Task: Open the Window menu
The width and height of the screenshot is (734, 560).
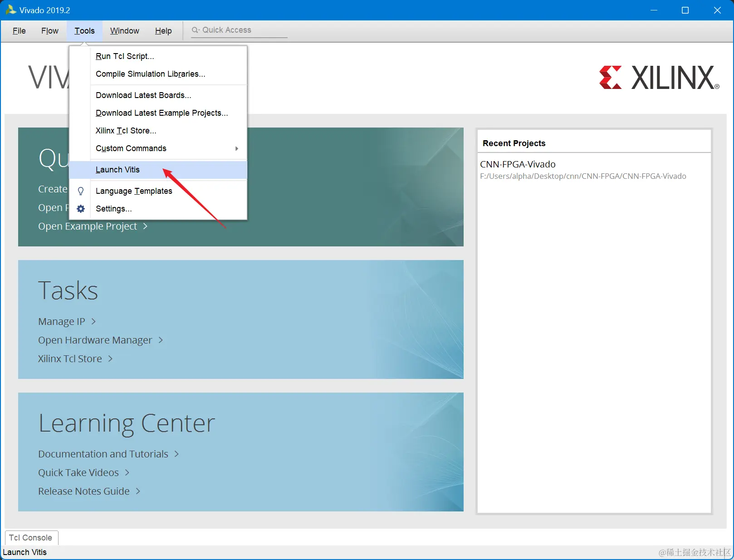Action: click(x=125, y=31)
